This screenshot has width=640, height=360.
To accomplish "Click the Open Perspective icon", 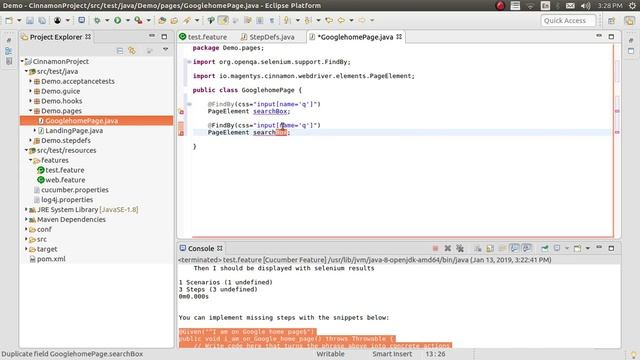I will point(611,20).
